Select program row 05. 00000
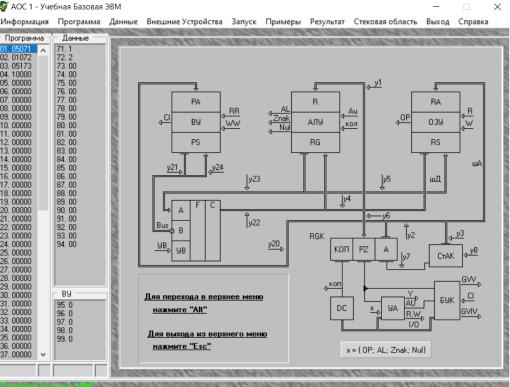510x387 pixels. (x=18, y=83)
